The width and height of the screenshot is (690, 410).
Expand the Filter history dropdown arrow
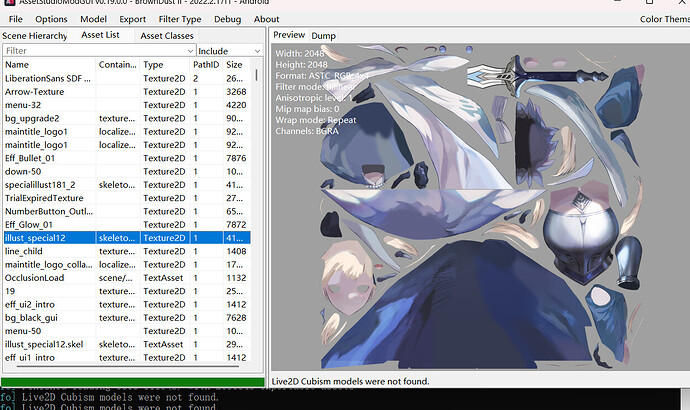click(191, 51)
